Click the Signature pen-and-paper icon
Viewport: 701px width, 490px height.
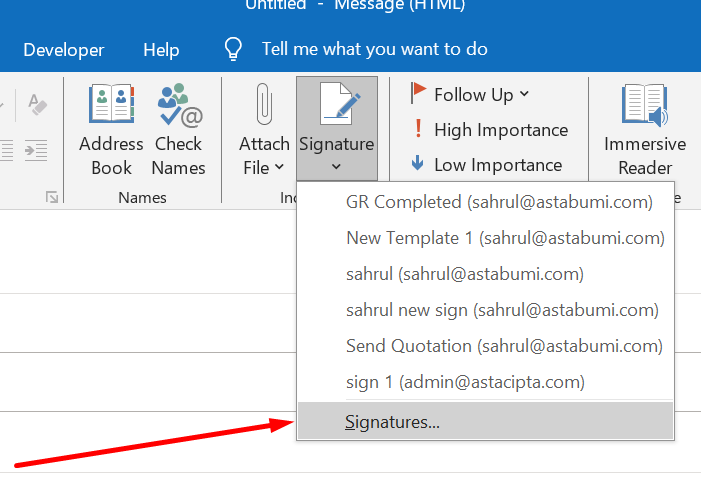point(336,105)
